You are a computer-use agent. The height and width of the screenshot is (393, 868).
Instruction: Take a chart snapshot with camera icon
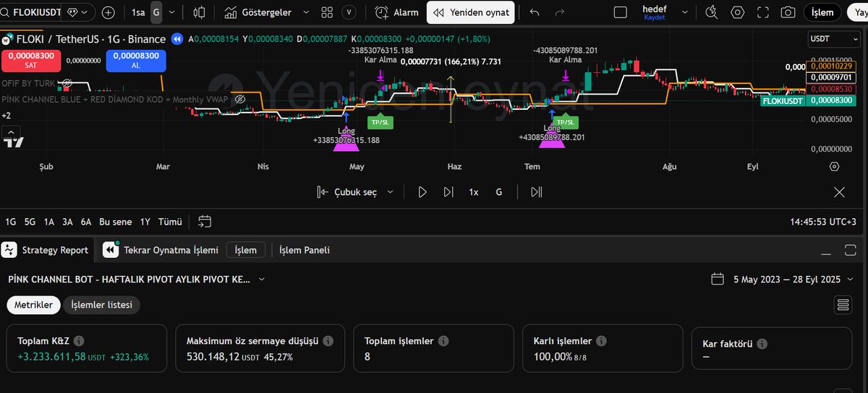pyautogui.click(x=788, y=12)
